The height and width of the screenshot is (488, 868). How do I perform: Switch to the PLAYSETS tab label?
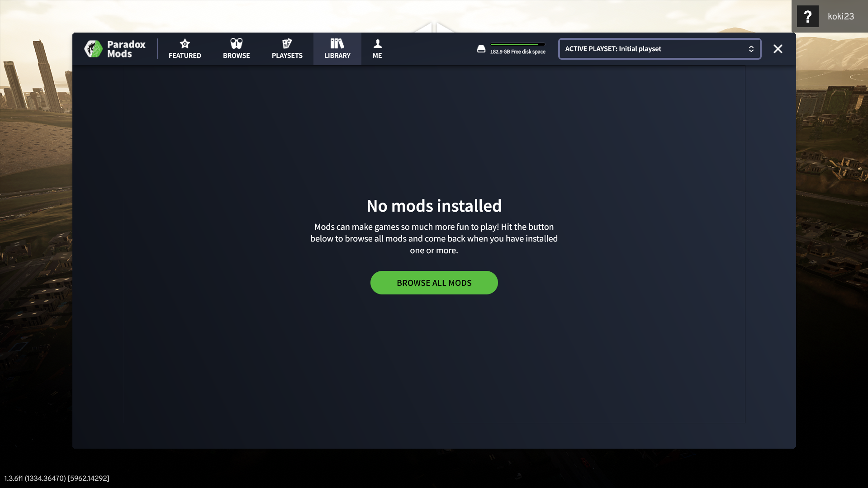[x=287, y=56]
